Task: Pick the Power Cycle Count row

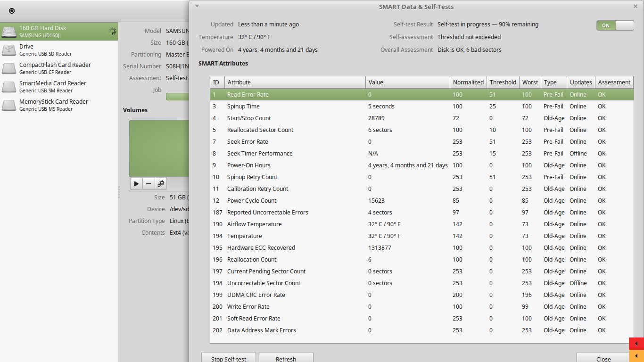Action: click(x=421, y=200)
